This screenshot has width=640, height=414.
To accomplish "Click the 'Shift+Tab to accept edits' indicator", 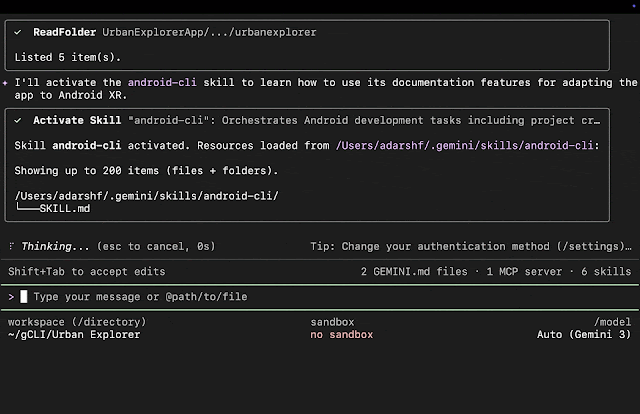I will pyautogui.click(x=87, y=271).
